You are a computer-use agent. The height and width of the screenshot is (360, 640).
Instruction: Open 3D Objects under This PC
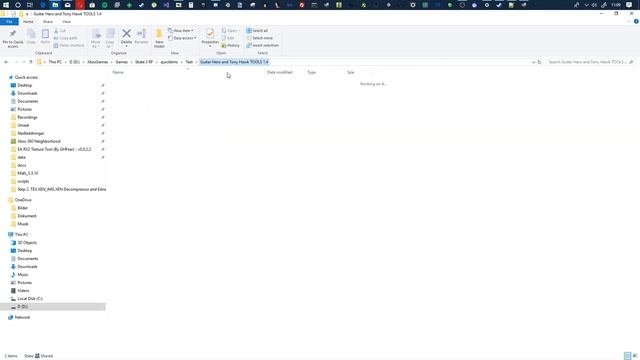click(x=27, y=242)
